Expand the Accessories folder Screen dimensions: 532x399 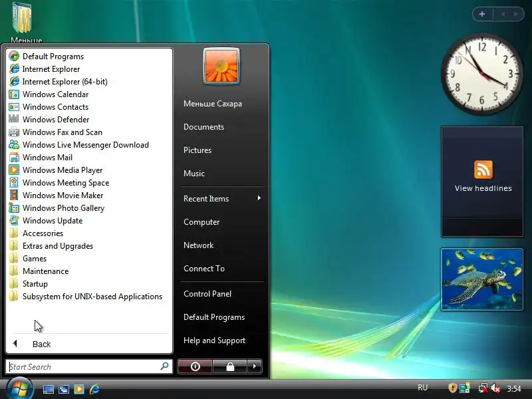[36, 233]
